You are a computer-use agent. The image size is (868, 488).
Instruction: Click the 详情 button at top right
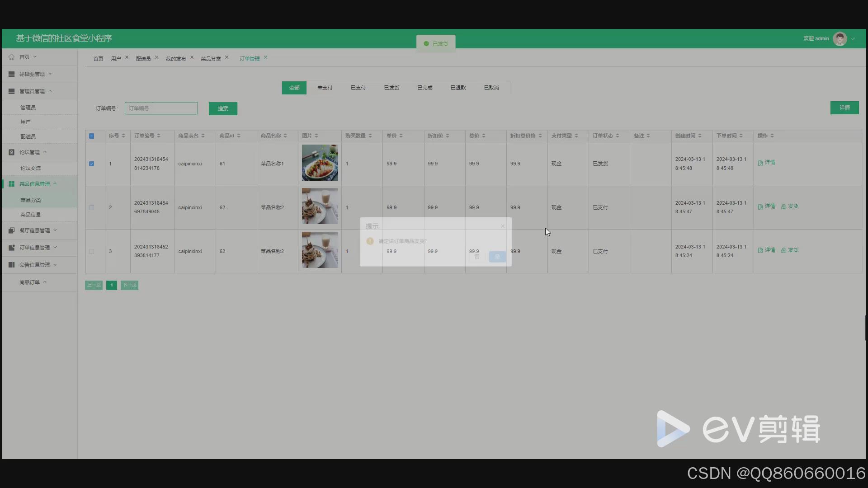click(844, 108)
